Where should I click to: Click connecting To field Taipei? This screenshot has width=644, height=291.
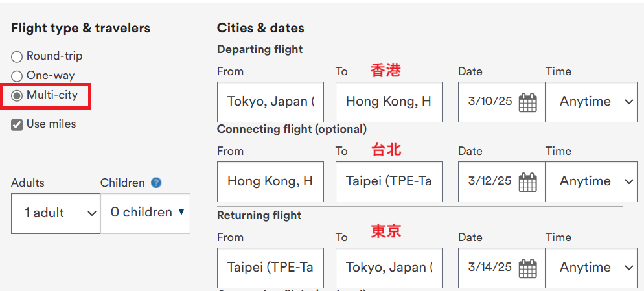(x=389, y=181)
